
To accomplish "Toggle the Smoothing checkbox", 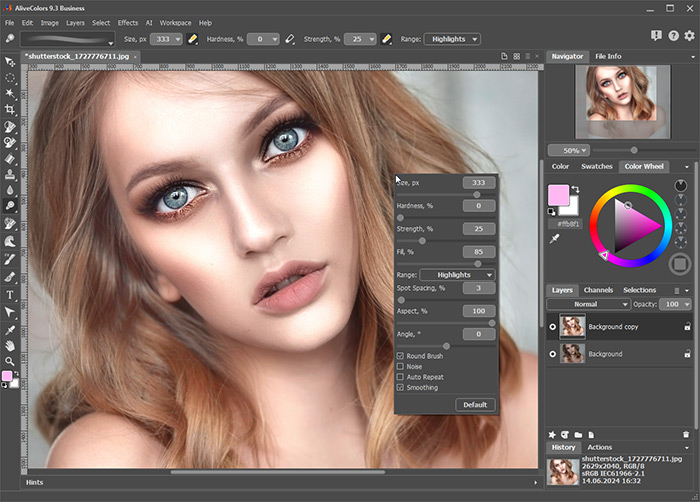I will pos(400,388).
